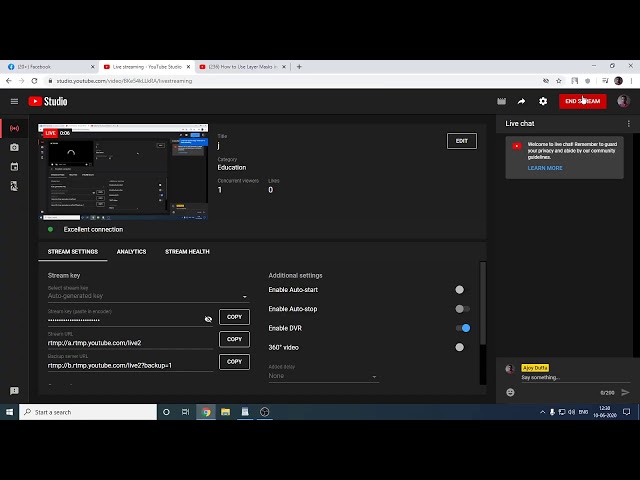Copy the stream key
The width and height of the screenshot is (640, 480).
click(x=234, y=317)
